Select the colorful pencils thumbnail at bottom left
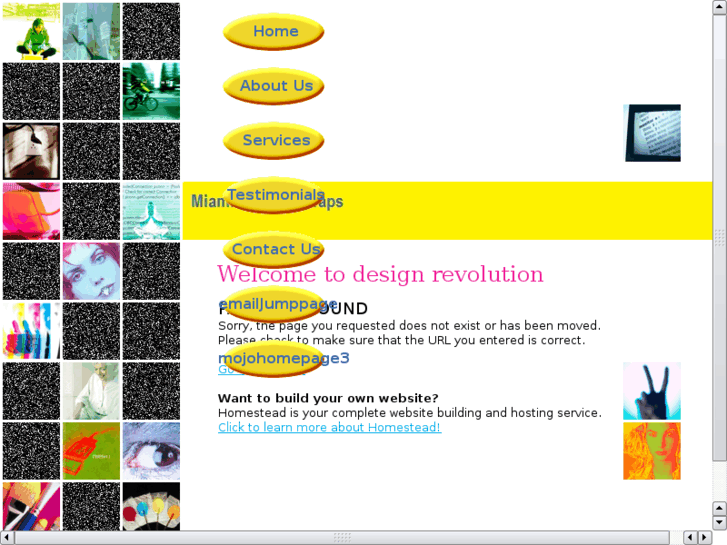The height and width of the screenshot is (545, 727). 32,506
